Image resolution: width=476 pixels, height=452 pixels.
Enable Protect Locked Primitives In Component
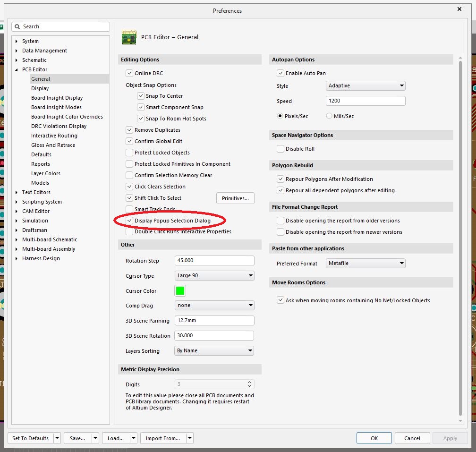(129, 164)
